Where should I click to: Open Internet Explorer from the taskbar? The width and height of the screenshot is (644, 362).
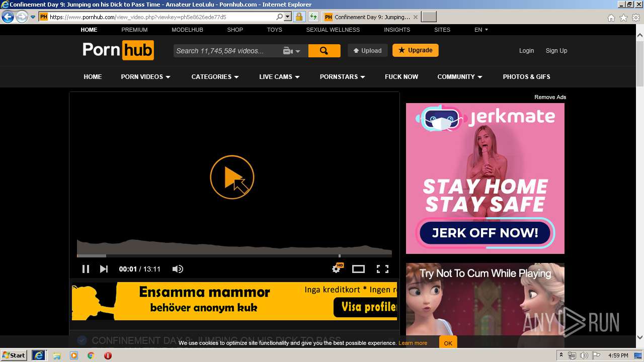point(39,355)
